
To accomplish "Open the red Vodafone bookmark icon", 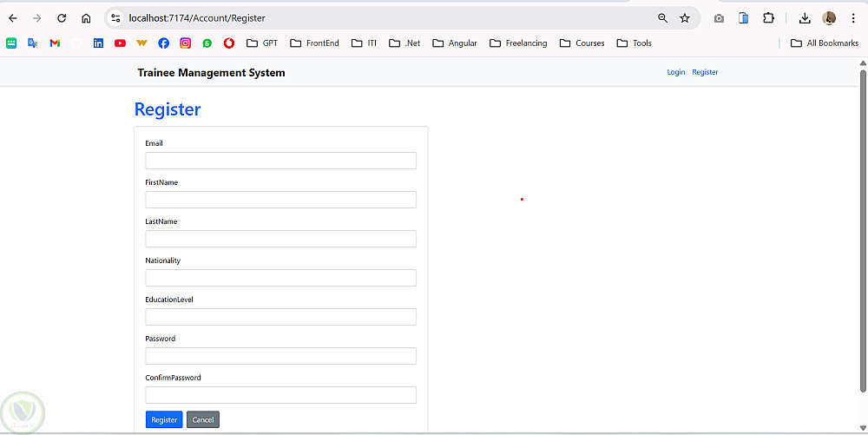I will 229,43.
